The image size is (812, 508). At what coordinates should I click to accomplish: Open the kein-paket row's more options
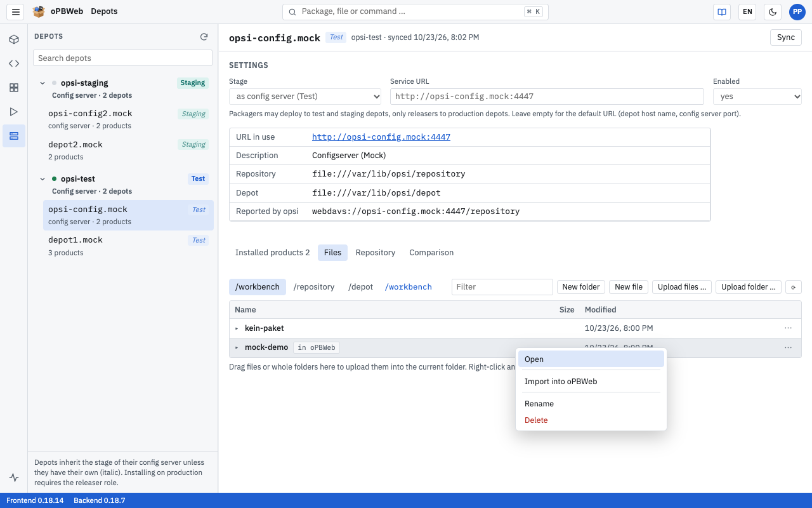tap(788, 328)
